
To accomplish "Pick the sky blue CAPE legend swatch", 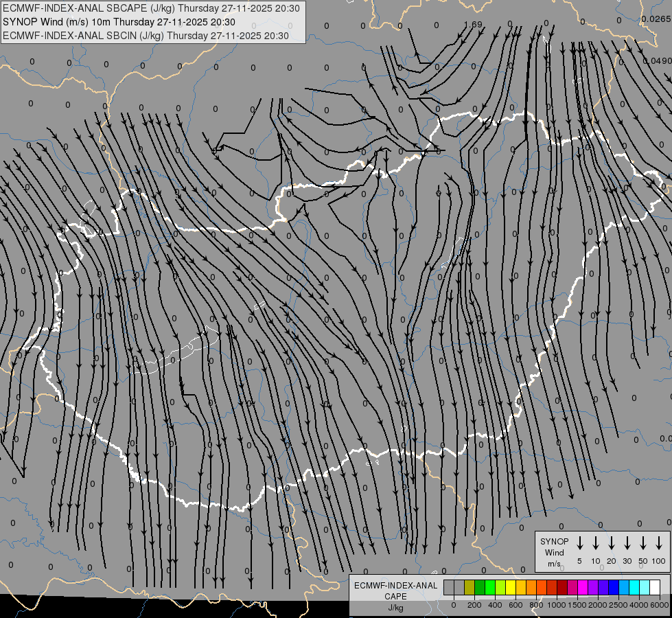I will [x=623, y=587].
